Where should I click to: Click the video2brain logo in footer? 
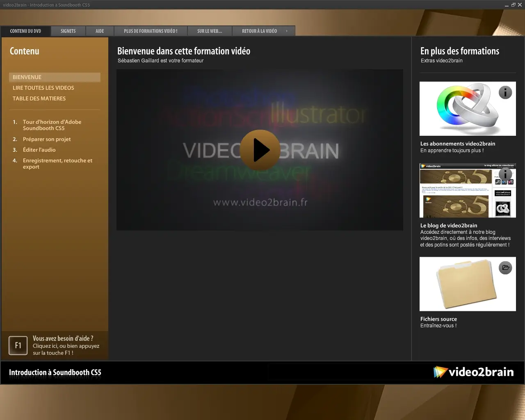(473, 372)
